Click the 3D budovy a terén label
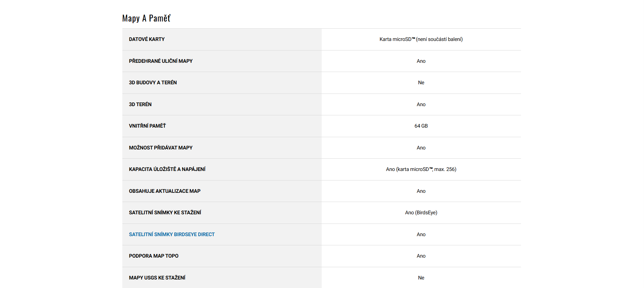 click(153, 83)
